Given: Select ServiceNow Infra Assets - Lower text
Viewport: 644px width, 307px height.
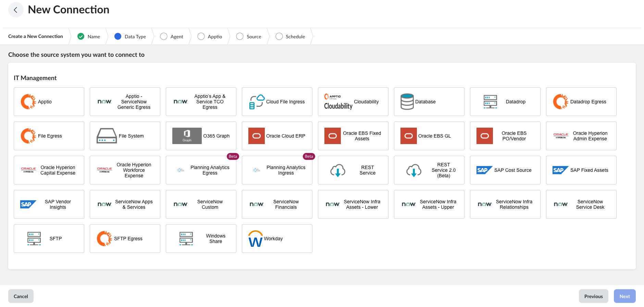Looking at the screenshot, I should click(x=362, y=204).
